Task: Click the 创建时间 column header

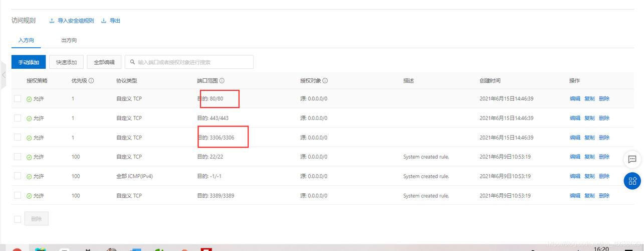Action: click(x=490, y=80)
